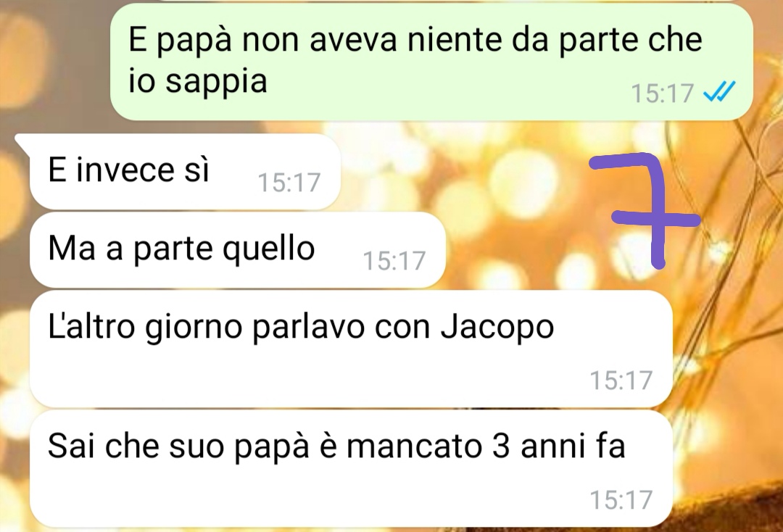This screenshot has width=783, height=532.
Task: Select the 'Ma a parte quello' message
Action: point(238,250)
